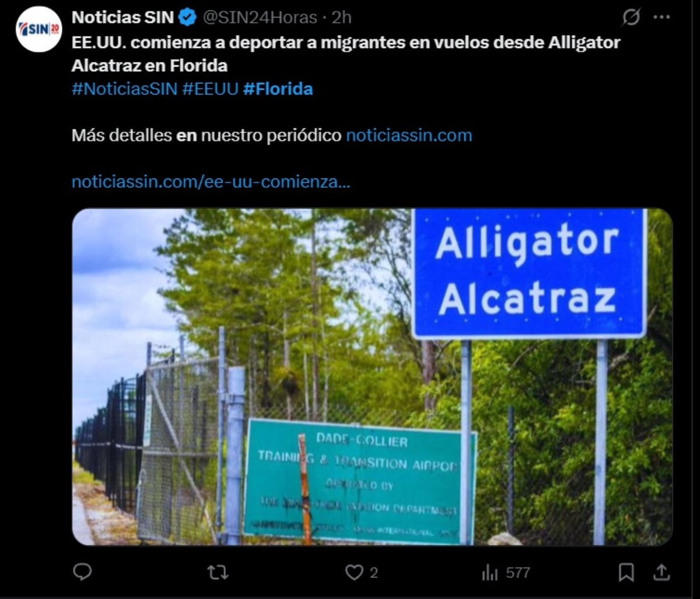Repost using the retweet arrows icon
The height and width of the screenshot is (599, 700).
pos(218,573)
